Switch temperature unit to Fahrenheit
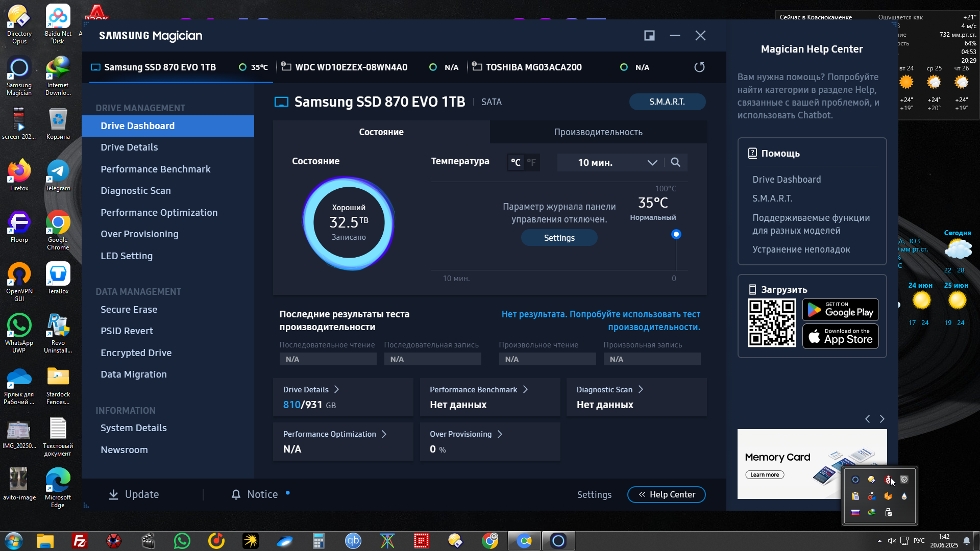 (531, 162)
